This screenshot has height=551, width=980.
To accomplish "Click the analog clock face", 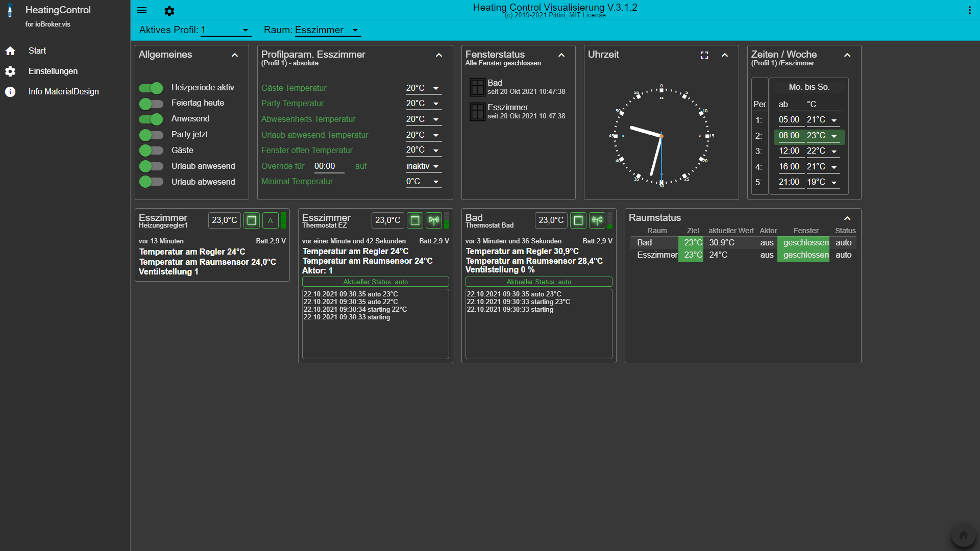I will coord(661,136).
